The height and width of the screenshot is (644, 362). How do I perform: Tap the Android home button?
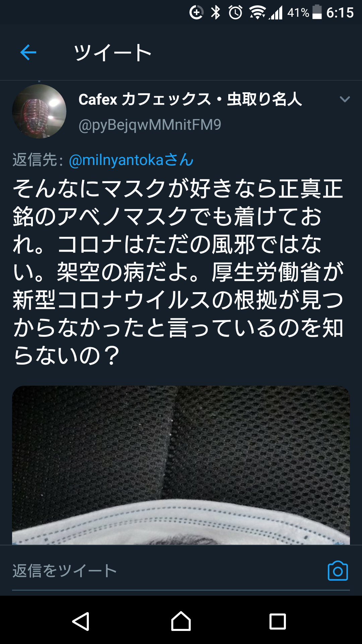pos(181,621)
